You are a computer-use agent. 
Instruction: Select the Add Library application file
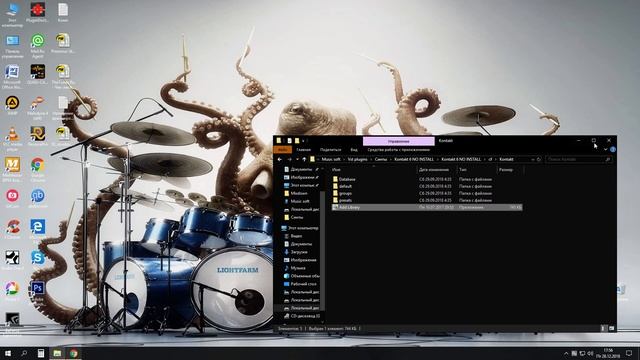pos(427,207)
